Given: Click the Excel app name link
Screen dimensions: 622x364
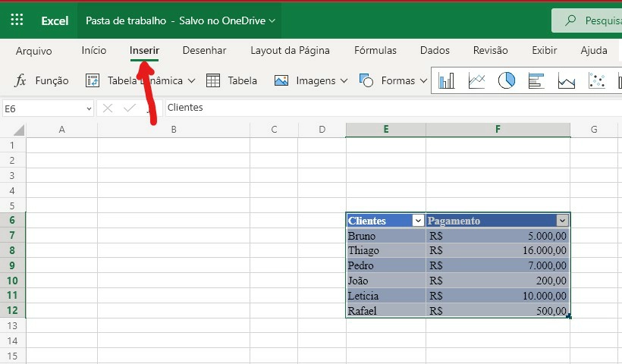Looking at the screenshot, I should coord(55,20).
